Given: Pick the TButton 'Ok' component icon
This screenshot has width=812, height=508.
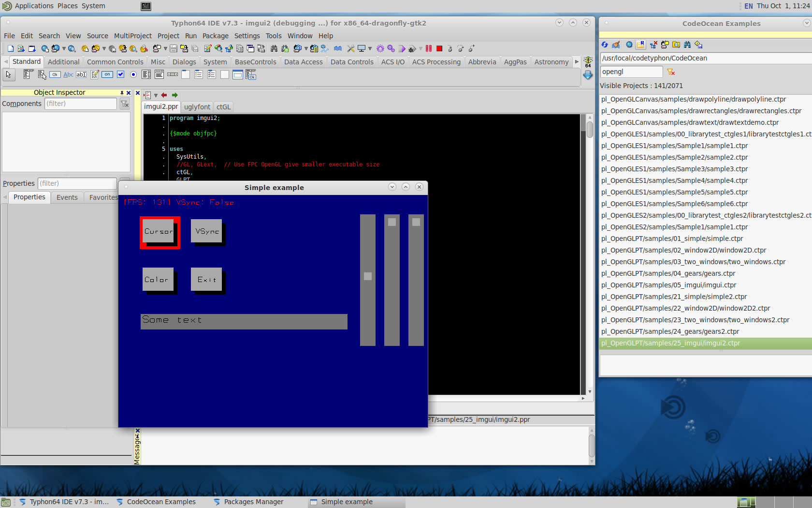Looking at the screenshot, I should pos(55,75).
